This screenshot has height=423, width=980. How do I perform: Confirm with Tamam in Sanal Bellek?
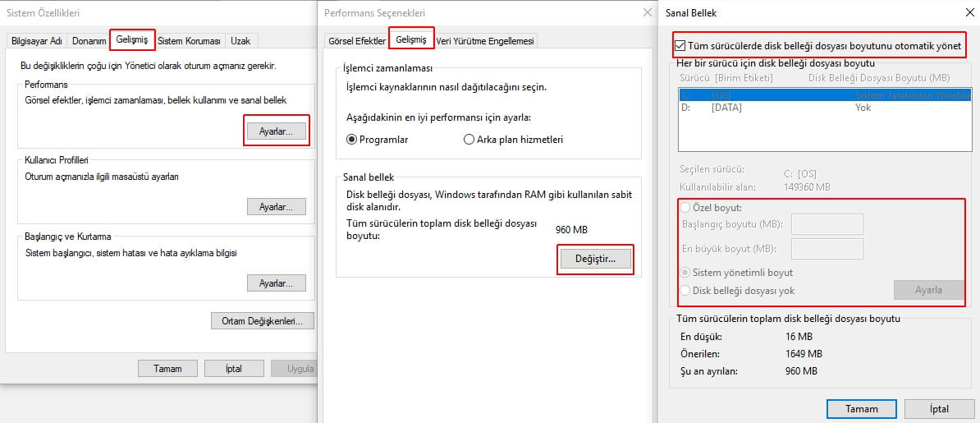point(861,408)
